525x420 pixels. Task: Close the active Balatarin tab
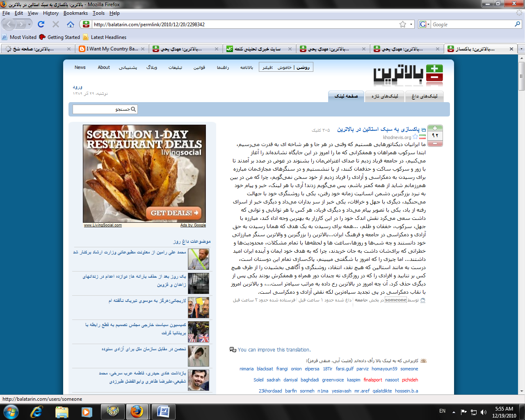(x=511, y=49)
